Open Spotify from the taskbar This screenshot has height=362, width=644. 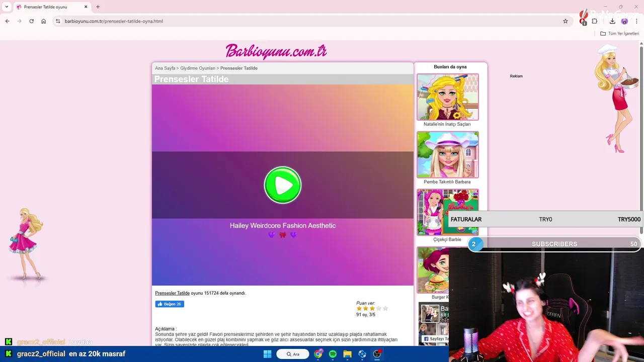coord(333,354)
